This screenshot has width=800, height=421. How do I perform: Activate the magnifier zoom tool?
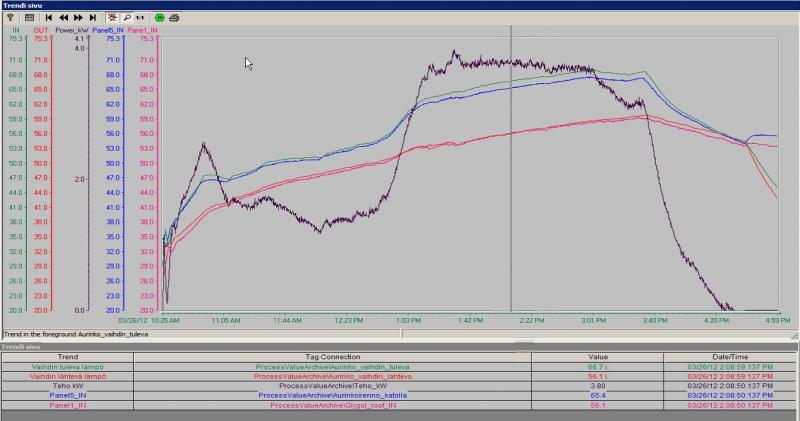(x=127, y=17)
